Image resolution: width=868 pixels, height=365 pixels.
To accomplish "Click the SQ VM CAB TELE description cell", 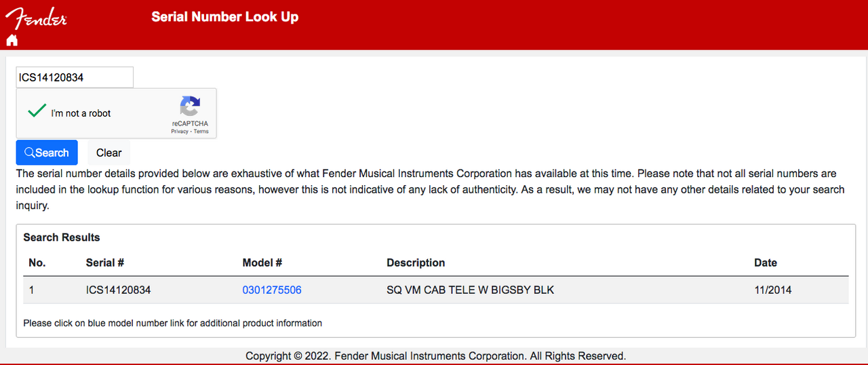I will point(470,290).
